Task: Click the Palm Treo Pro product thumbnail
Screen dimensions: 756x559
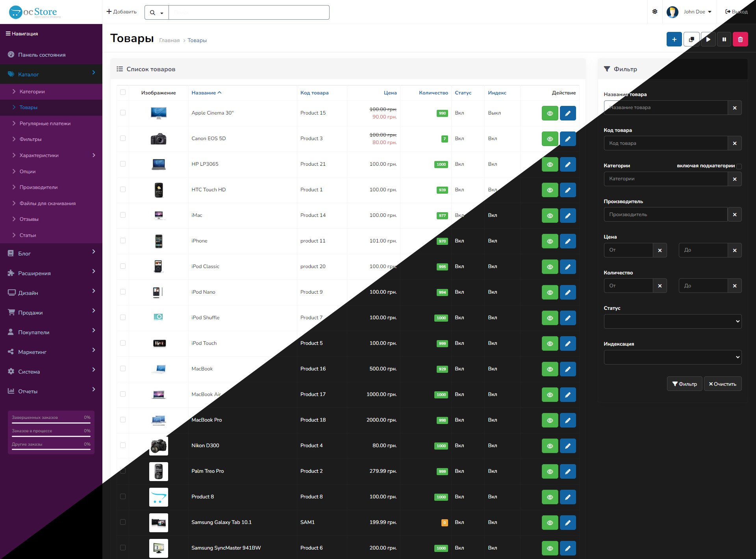Action: (159, 472)
